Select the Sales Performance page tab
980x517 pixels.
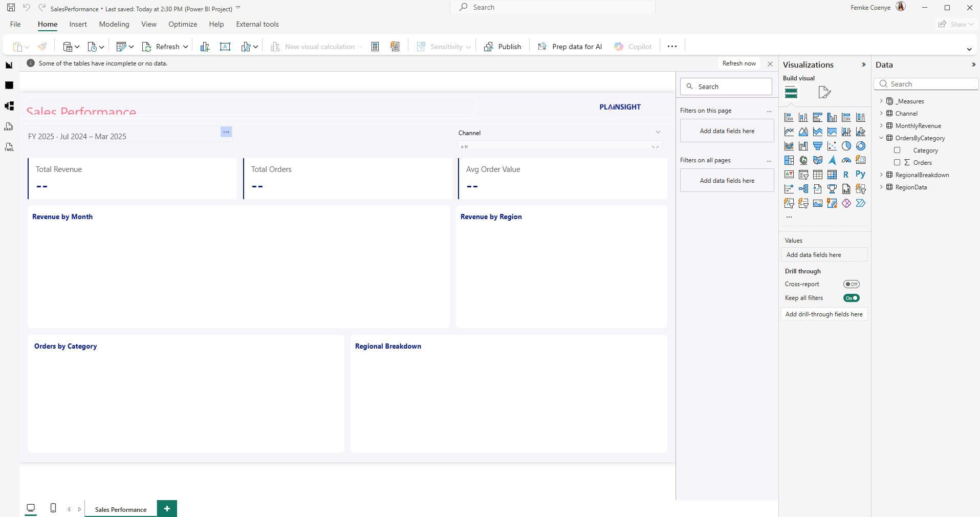(x=121, y=509)
